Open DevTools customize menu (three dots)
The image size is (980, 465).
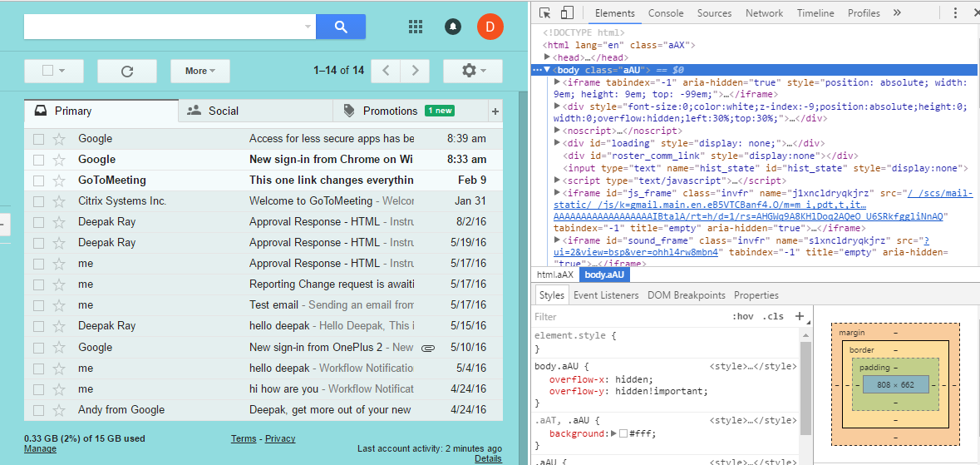pyautogui.click(x=955, y=12)
